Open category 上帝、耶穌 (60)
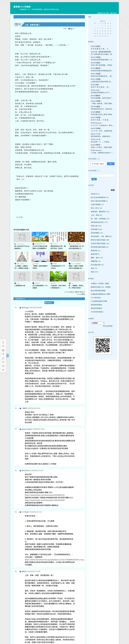This screenshot has height=644, width=129. [96, 215]
